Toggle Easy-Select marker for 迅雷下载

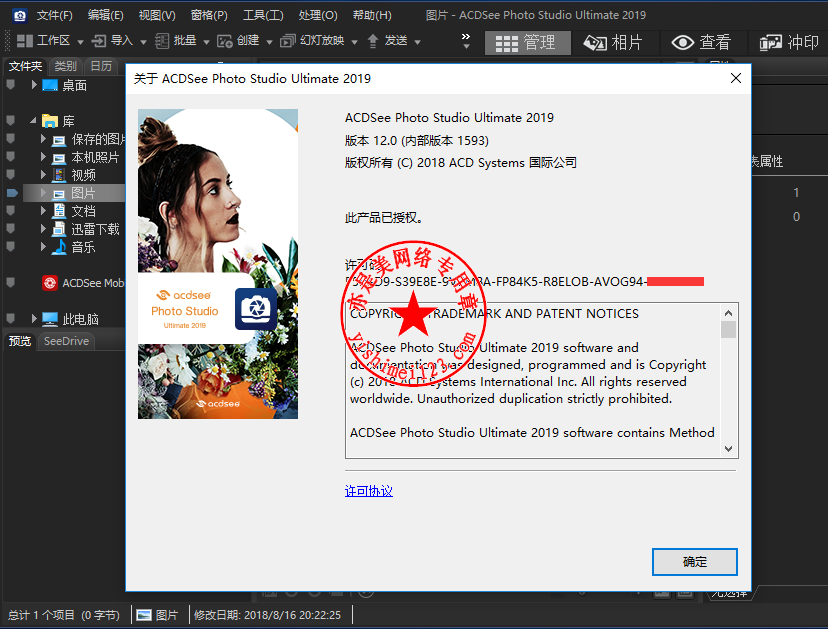pyautogui.click(x=10, y=229)
